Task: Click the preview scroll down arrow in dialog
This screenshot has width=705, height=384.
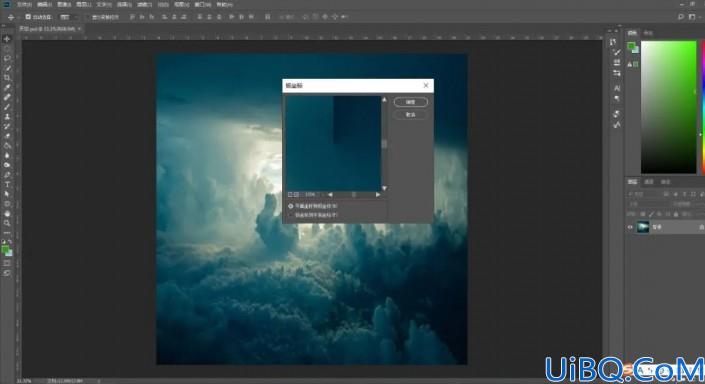Action: pyautogui.click(x=384, y=188)
